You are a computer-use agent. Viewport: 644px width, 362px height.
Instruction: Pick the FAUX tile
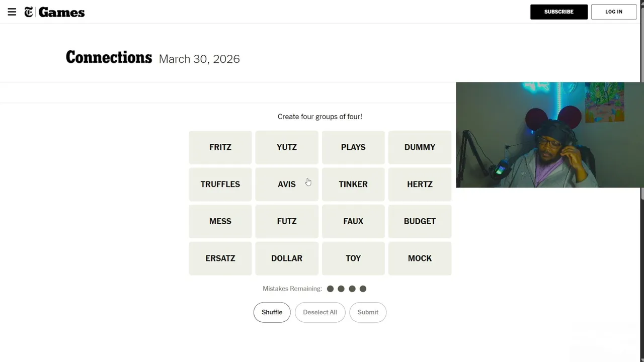coord(353,221)
